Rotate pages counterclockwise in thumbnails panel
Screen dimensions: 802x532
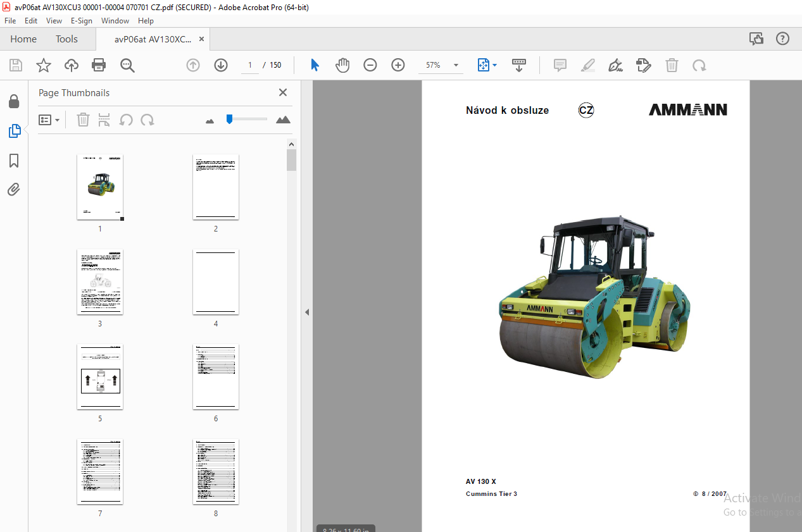pos(126,120)
